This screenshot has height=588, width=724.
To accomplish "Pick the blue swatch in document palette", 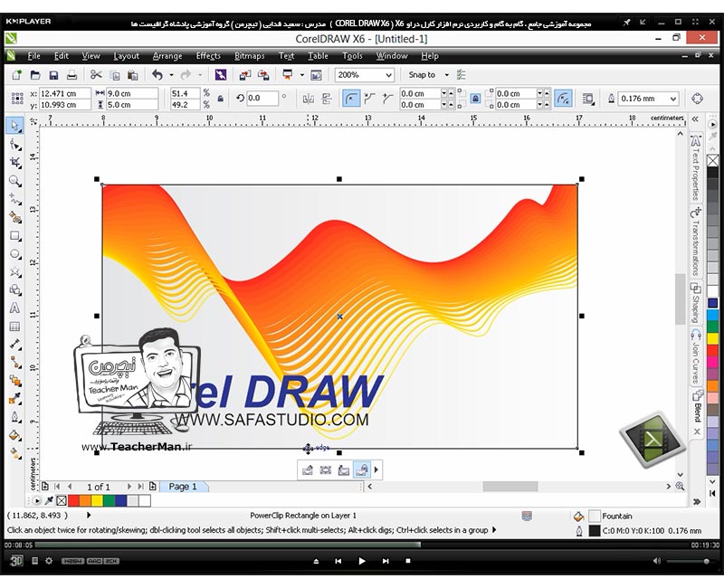I will pos(121,501).
